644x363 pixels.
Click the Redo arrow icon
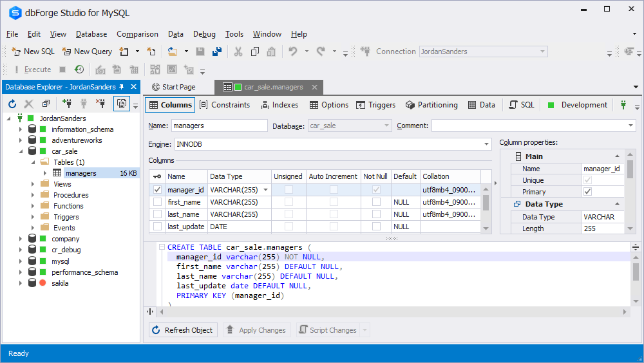[x=321, y=51]
